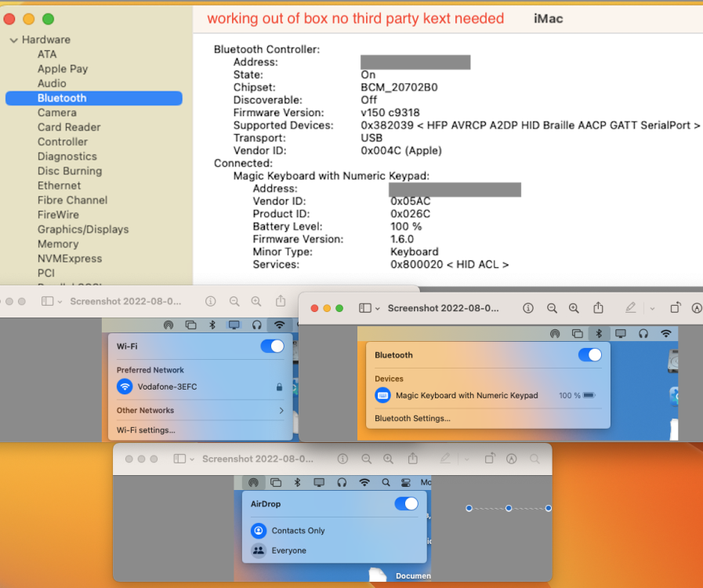Viewport: 703px width, 588px height.
Task: Open Markup pencil in AirDrop screenshot window
Action: click(444, 459)
